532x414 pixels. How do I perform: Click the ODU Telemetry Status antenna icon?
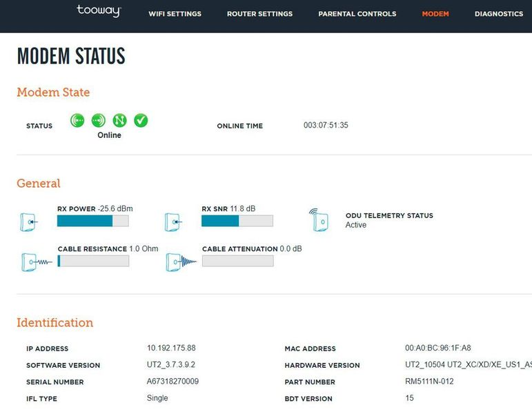[x=317, y=219]
